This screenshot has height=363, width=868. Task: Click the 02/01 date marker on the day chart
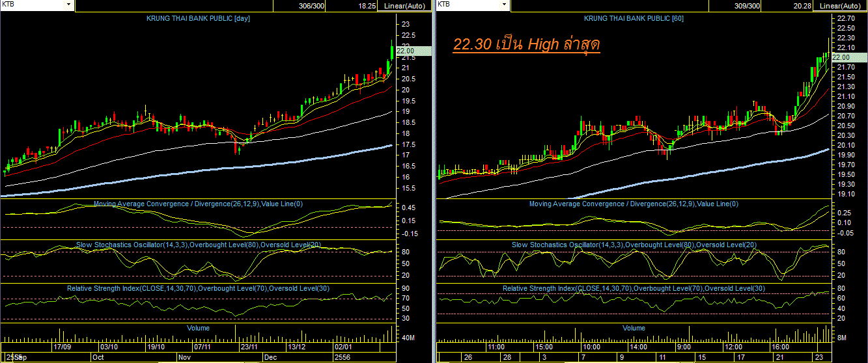tap(344, 348)
